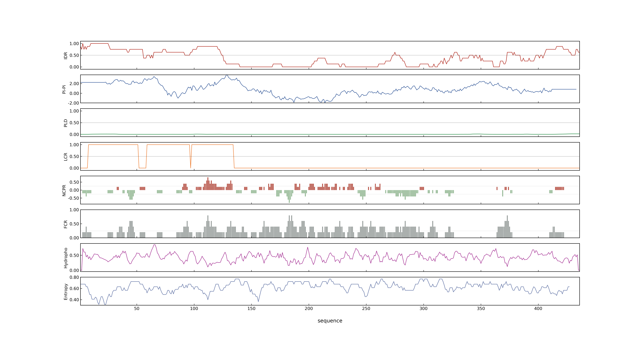Click the x-axis tick label 200
The image size is (644, 343).
tap(309, 309)
